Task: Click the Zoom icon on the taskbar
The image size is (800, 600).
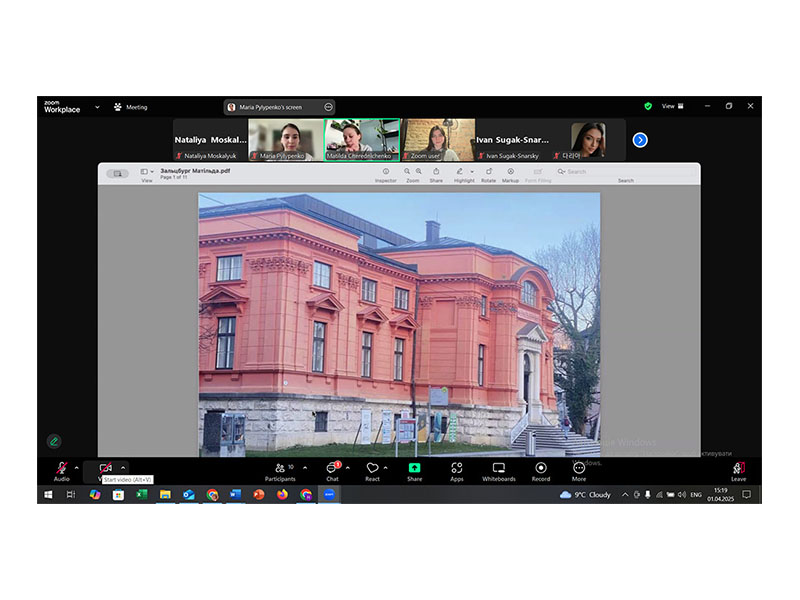Action: coord(329,494)
